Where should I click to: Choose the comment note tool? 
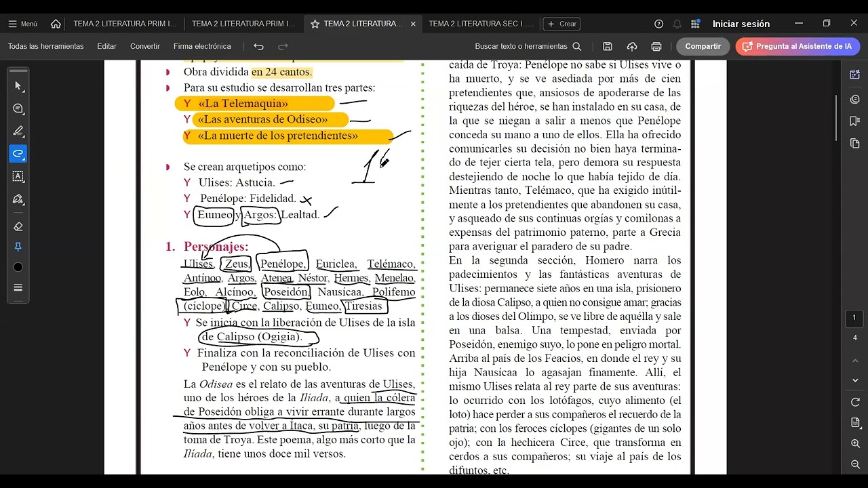click(18, 108)
